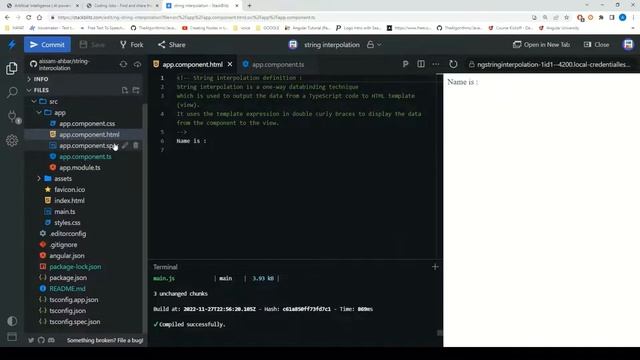Open the project files explorer icon
This screenshot has width=640, height=360.
[12, 68]
